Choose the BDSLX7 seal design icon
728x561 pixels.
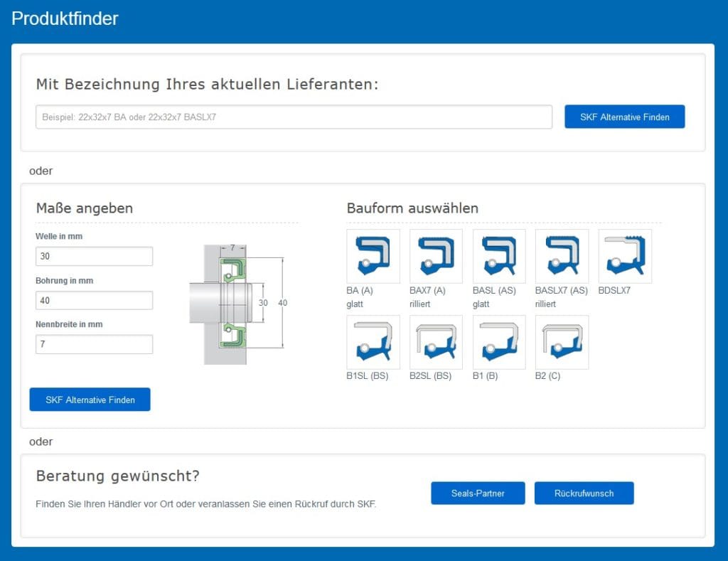(625, 256)
